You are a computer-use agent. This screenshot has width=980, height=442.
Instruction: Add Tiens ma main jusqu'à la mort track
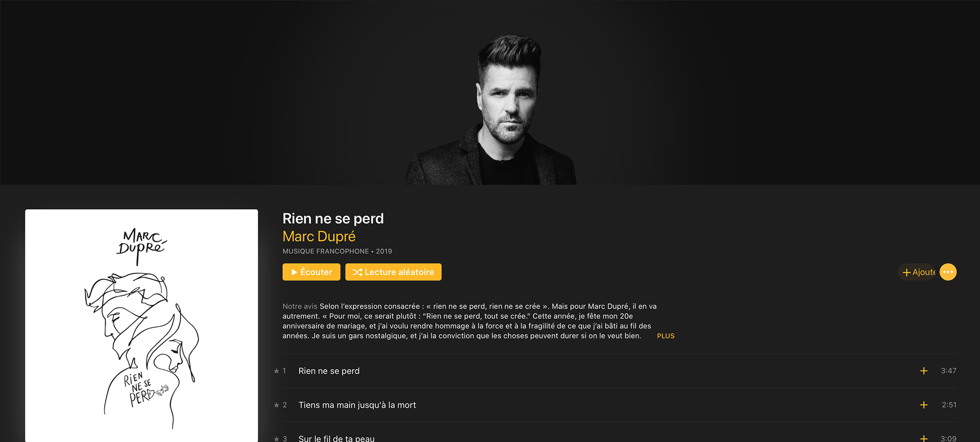[923, 405]
